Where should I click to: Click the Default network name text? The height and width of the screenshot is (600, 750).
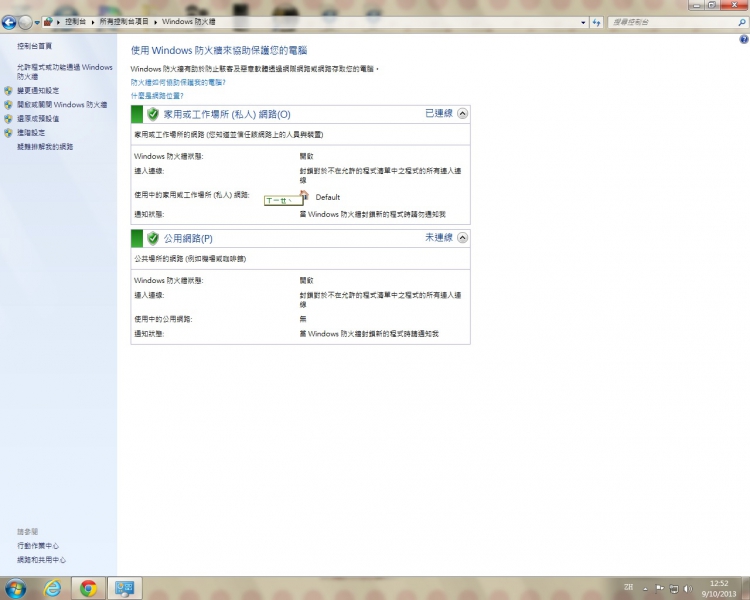[x=328, y=197]
